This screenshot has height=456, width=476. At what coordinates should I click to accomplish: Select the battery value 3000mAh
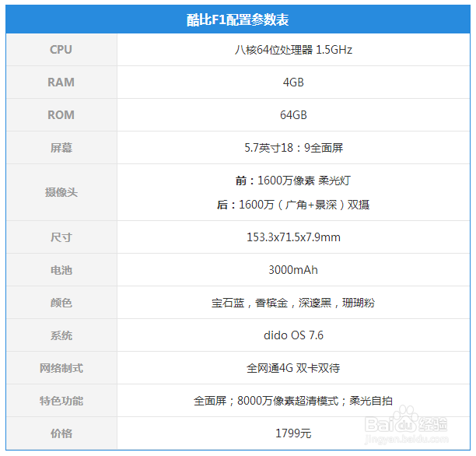coord(293,270)
